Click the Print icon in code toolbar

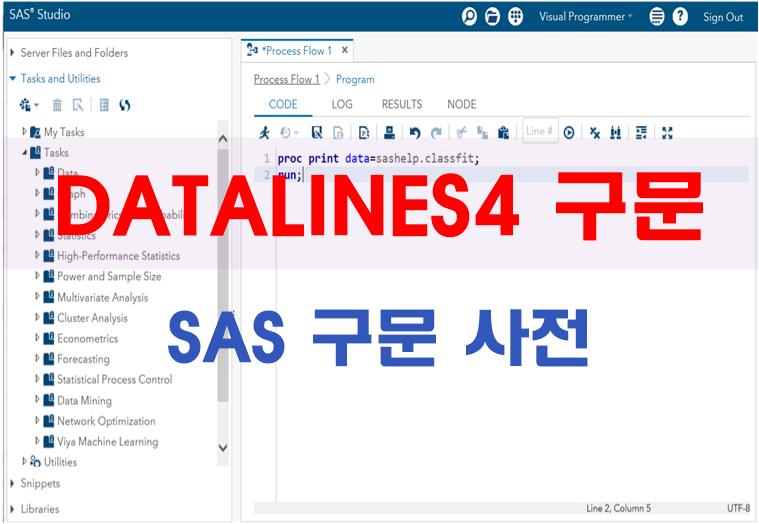389,132
